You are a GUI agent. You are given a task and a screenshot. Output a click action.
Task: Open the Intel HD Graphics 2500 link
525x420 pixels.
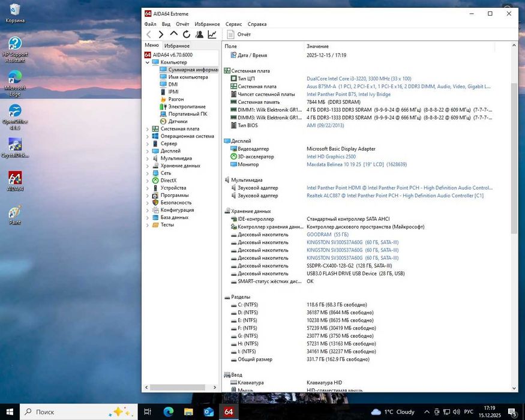[x=331, y=157]
